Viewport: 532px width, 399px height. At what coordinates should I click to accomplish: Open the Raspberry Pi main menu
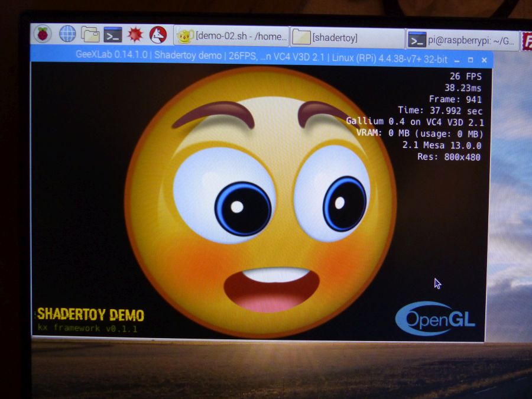click(43, 34)
